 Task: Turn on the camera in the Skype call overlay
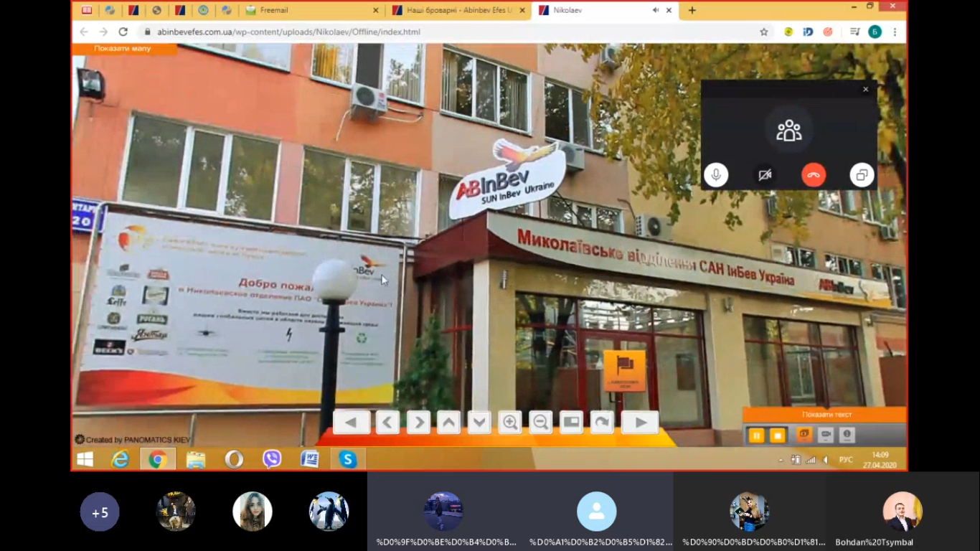pos(765,175)
